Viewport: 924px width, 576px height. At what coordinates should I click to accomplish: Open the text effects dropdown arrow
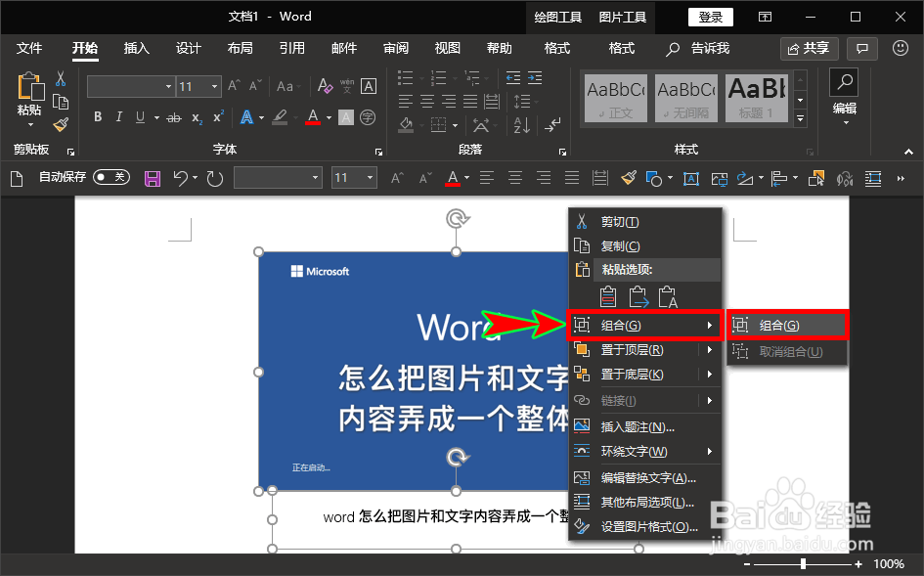click(x=261, y=117)
